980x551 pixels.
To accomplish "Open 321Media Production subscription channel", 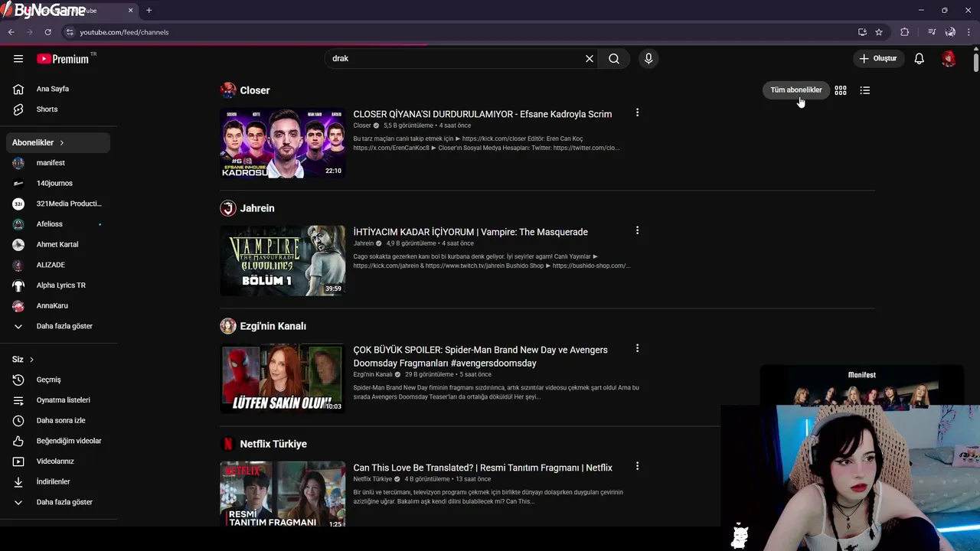I will [x=58, y=204].
